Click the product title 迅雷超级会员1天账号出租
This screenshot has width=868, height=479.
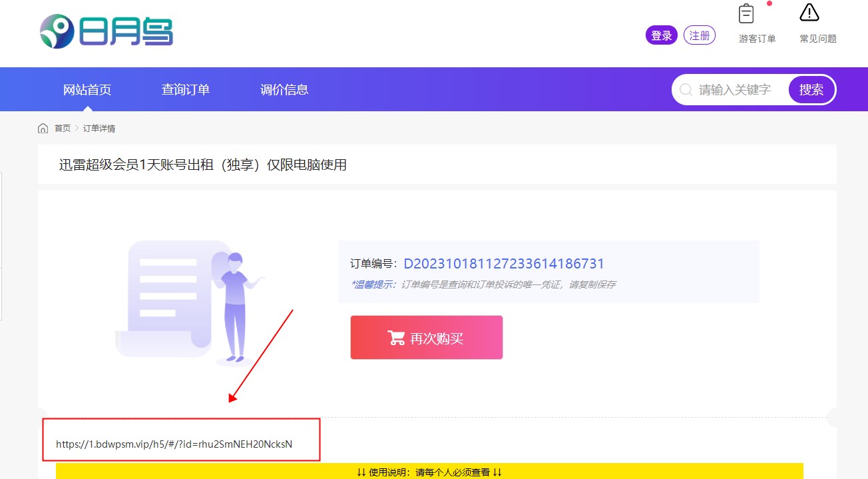click(x=203, y=164)
